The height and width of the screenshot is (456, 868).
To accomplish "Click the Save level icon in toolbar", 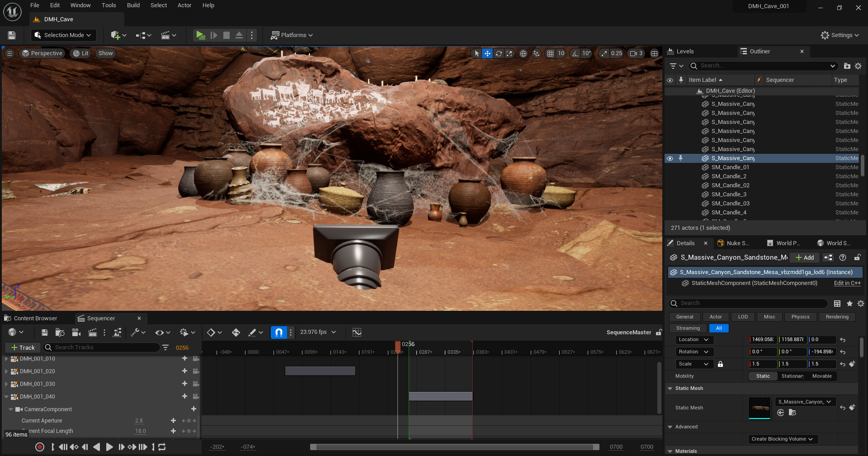I will tap(12, 35).
